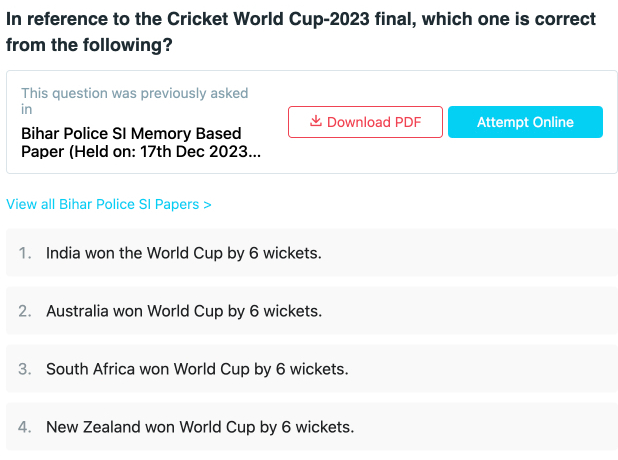Screen dimensions: 618x460
Task: Select New Zealand won World Cup option
Action: point(312,427)
